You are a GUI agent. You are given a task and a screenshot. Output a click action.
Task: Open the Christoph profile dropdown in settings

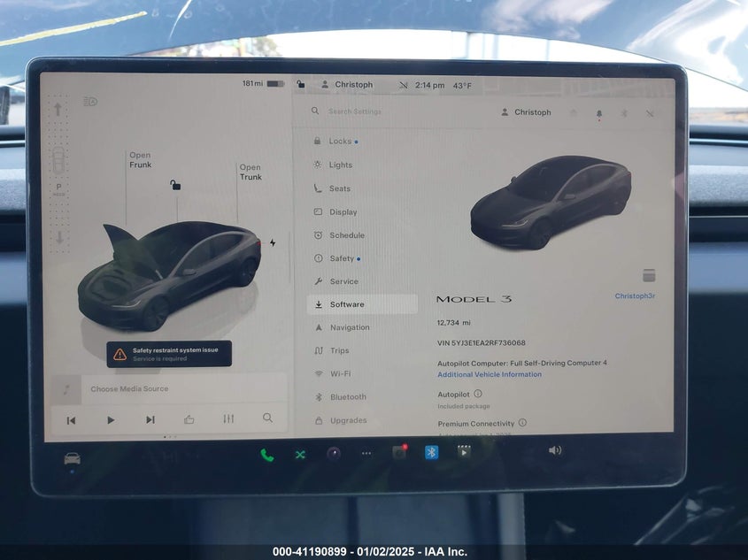(x=526, y=112)
